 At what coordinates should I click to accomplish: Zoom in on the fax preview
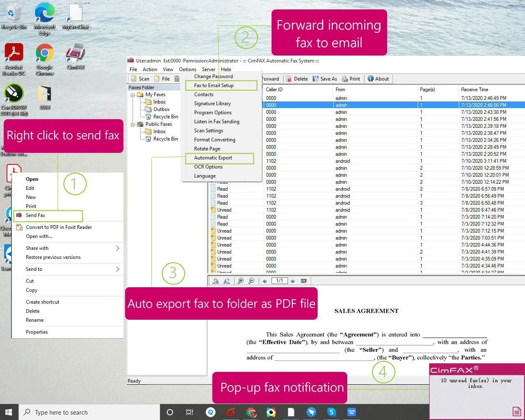point(241,281)
